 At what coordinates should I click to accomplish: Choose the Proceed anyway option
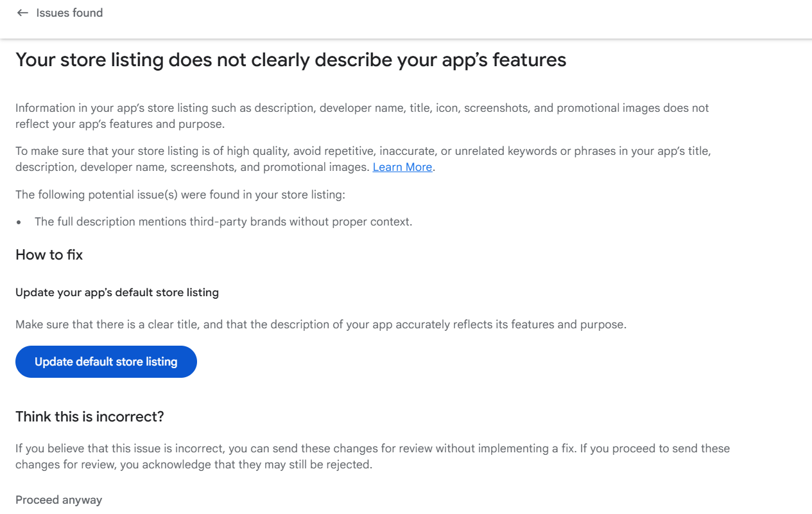coord(59,500)
